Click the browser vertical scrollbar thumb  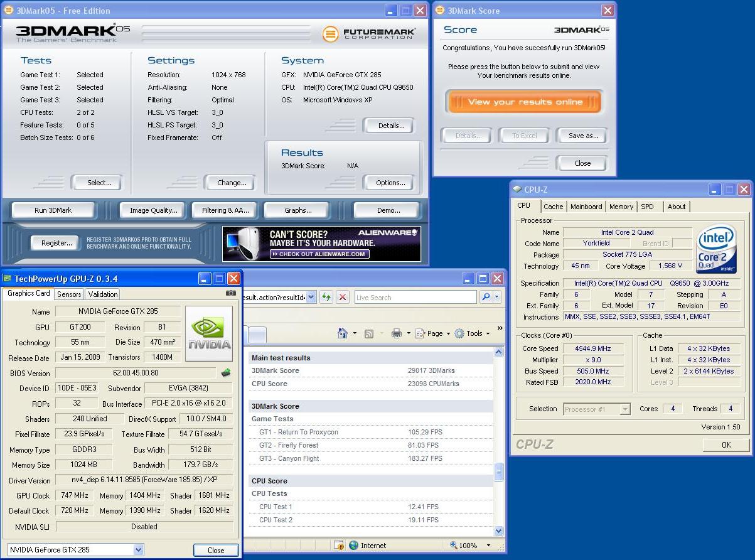[x=499, y=472]
